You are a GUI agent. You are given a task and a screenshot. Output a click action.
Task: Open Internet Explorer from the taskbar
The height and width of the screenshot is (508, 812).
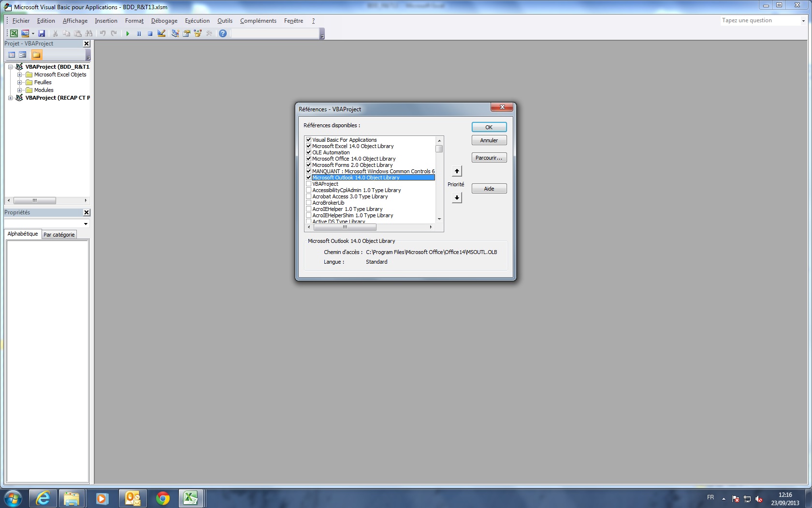coord(43,498)
